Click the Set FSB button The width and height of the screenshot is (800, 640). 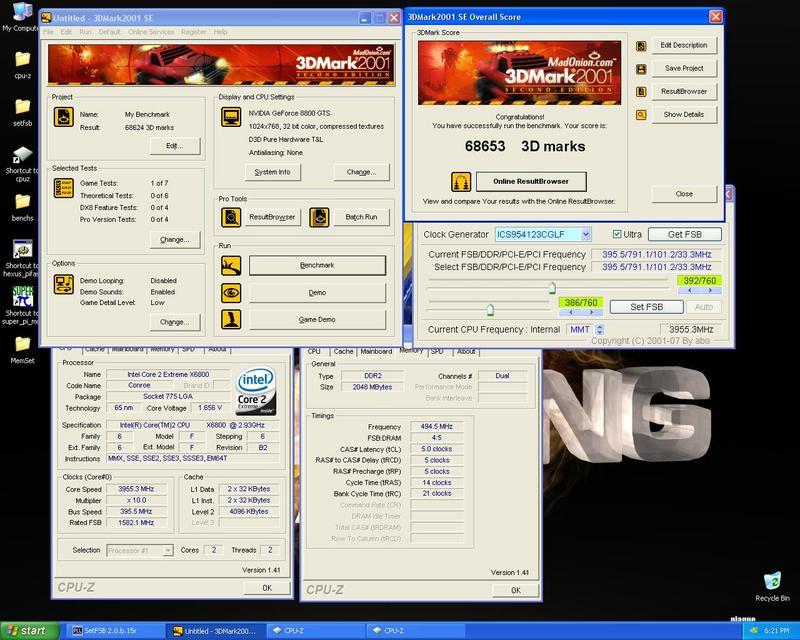[646, 307]
